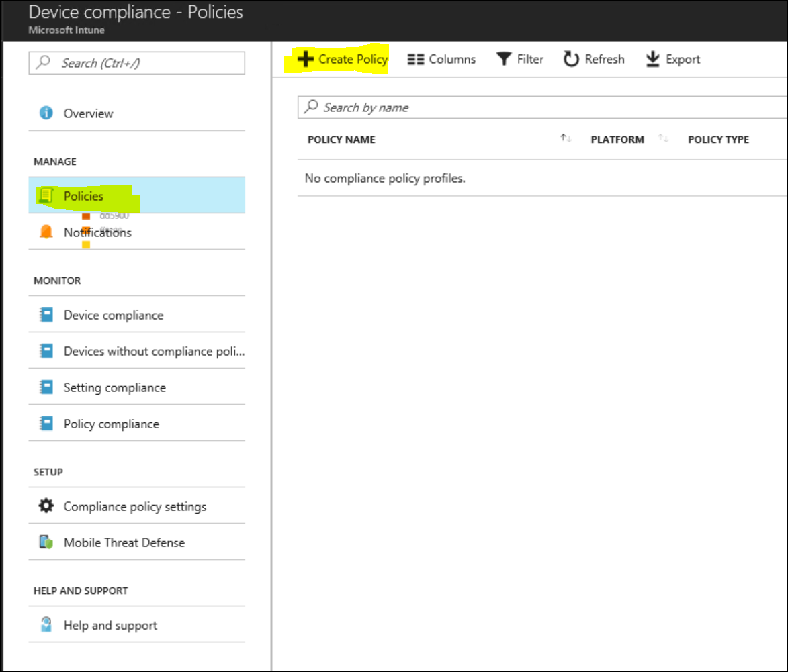Click the SETUP section heading
788x672 pixels.
(x=48, y=472)
